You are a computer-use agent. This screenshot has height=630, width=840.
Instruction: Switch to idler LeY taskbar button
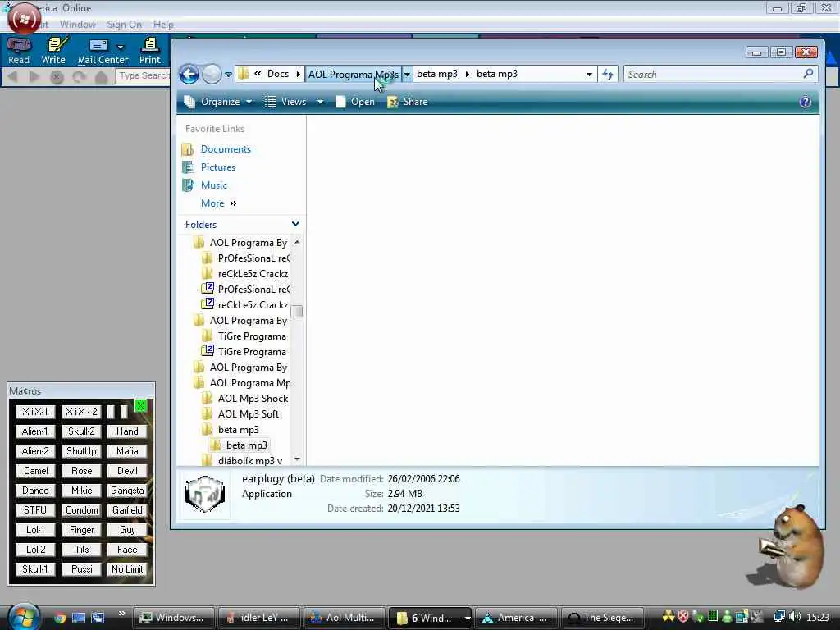point(258,618)
